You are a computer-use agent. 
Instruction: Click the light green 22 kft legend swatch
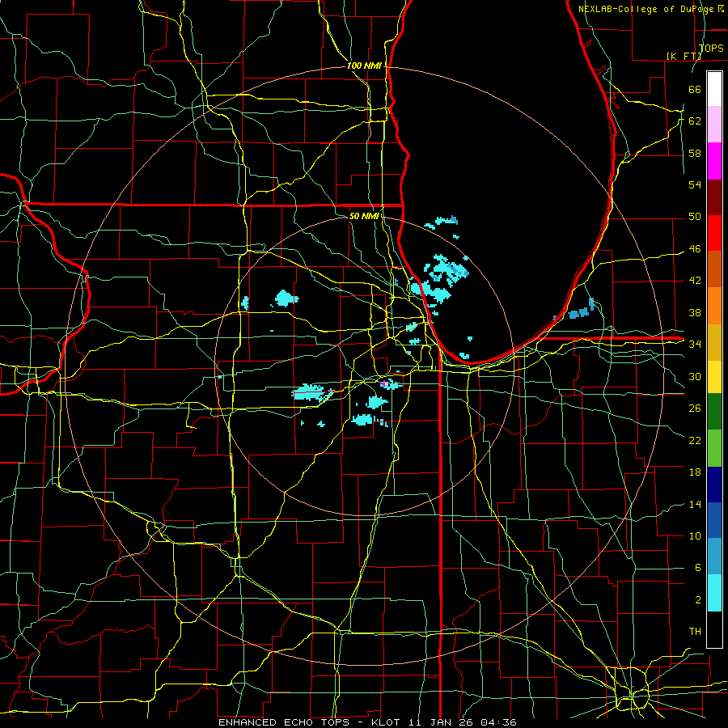coord(714,448)
